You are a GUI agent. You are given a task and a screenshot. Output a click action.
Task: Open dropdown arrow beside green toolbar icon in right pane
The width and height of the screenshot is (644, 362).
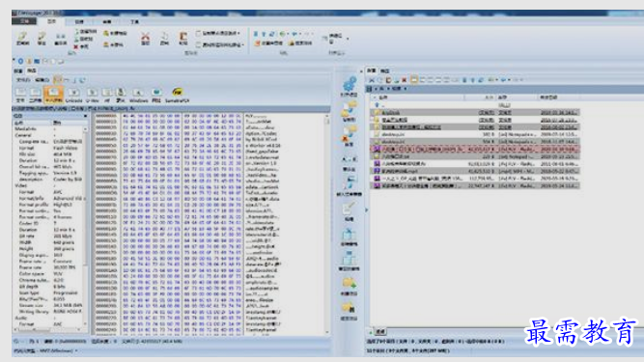pos(496,80)
